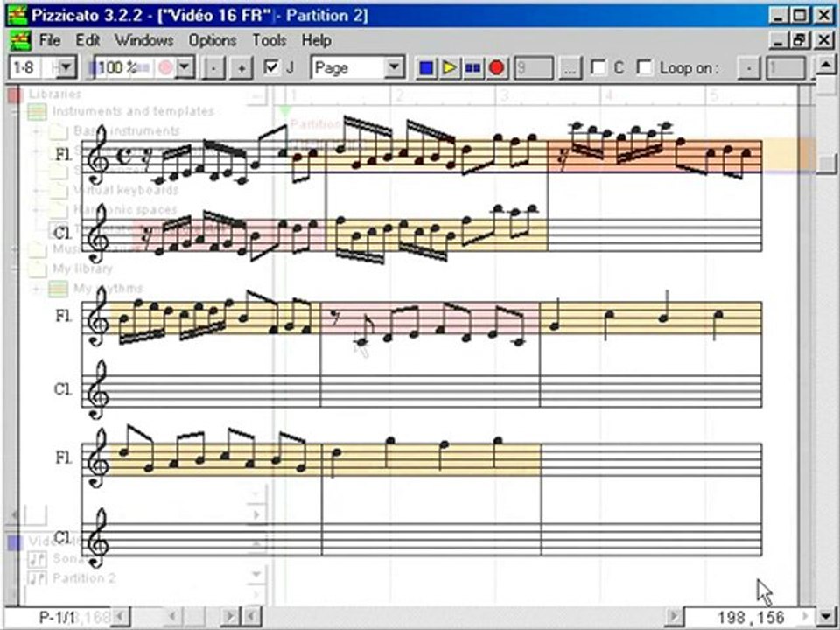
Task: Open the Help menu
Action: pyautogui.click(x=316, y=40)
